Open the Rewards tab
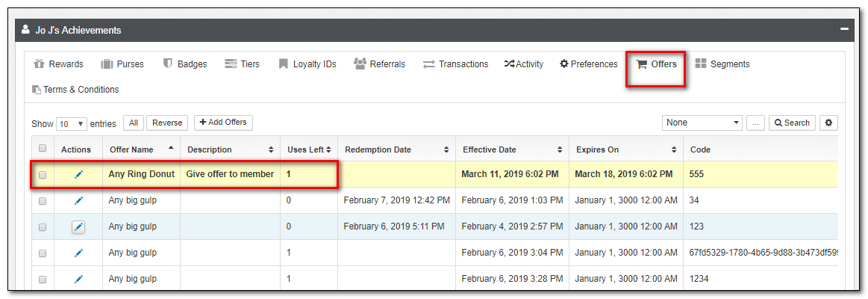Image resolution: width=868 pixels, height=299 pixels. tap(59, 64)
